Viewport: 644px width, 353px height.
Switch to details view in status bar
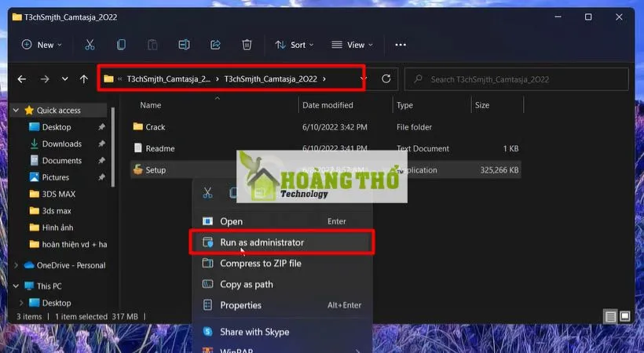coord(610,316)
